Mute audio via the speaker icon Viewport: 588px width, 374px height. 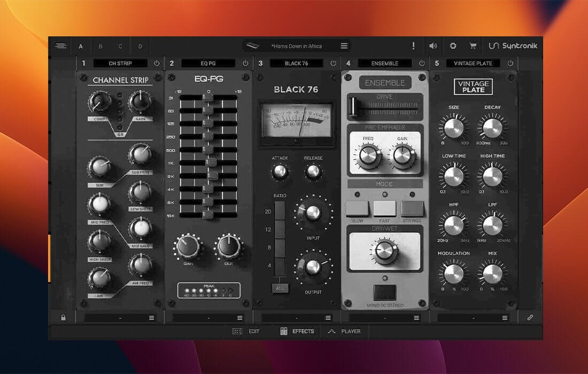point(433,46)
